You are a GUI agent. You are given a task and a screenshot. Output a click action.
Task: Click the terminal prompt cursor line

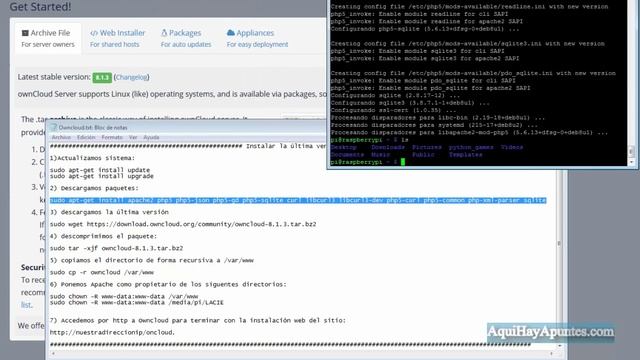(x=367, y=162)
